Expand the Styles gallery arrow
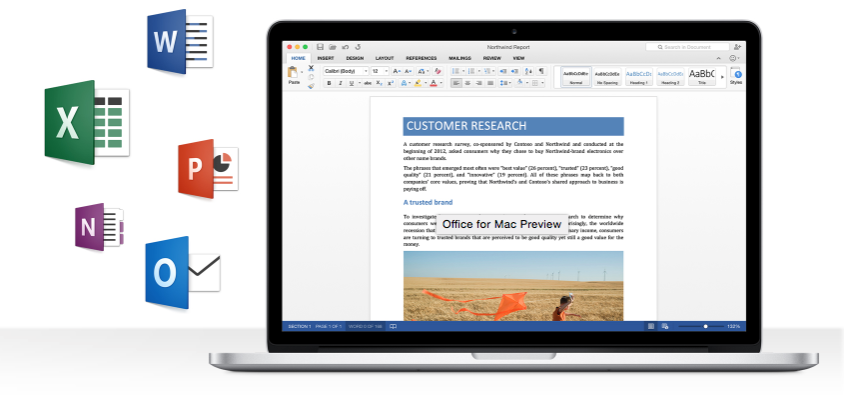Screen dimensions: 868x404 tap(722, 77)
